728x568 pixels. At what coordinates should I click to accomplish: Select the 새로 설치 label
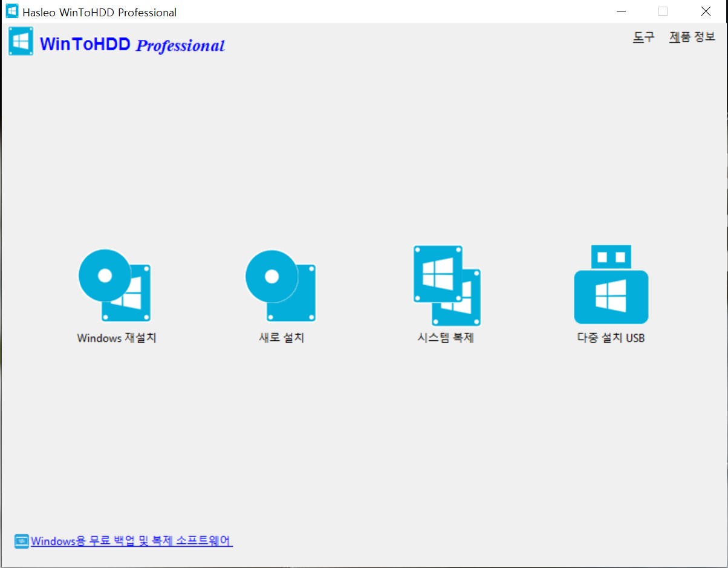click(x=281, y=338)
